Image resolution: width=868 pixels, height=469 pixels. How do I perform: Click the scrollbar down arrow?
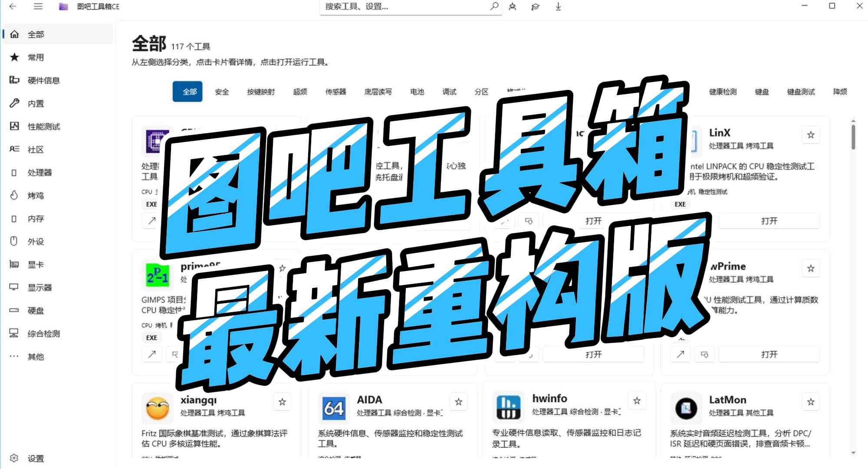(853, 453)
